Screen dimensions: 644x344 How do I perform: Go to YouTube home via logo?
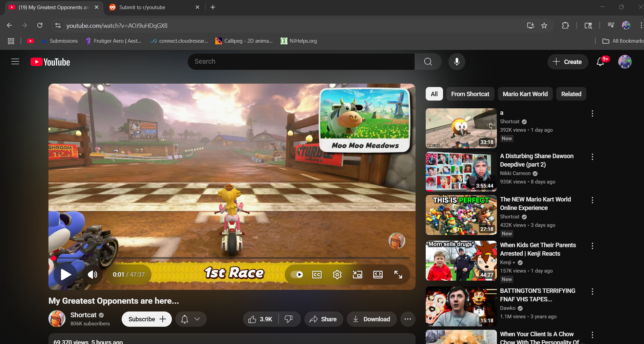pos(50,62)
